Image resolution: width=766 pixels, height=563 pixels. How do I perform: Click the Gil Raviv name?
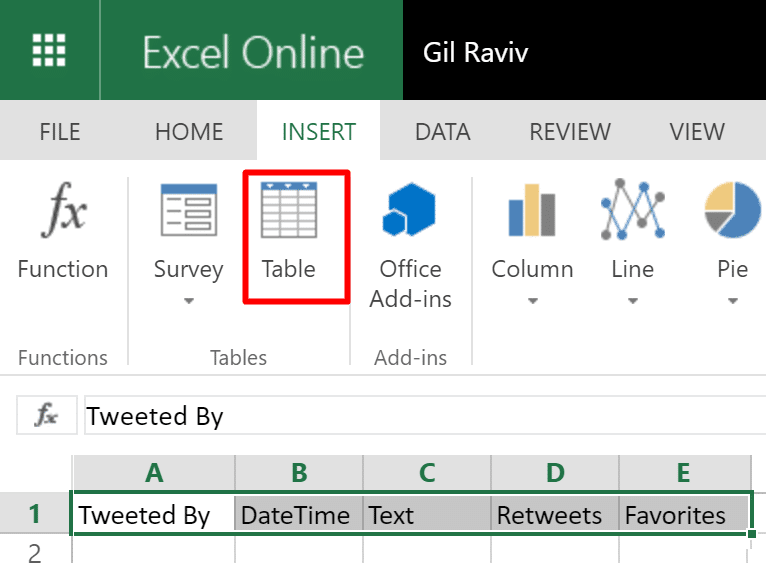(x=475, y=52)
